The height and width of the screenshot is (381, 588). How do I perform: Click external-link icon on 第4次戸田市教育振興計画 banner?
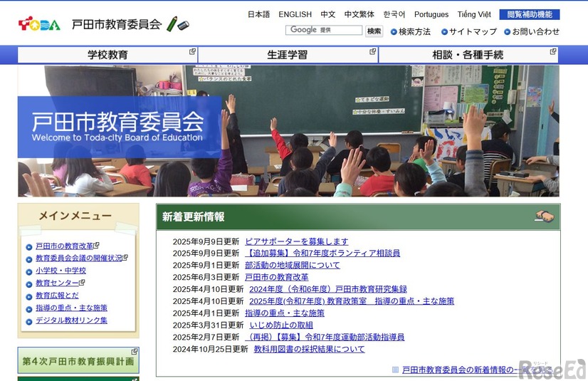[135, 351]
